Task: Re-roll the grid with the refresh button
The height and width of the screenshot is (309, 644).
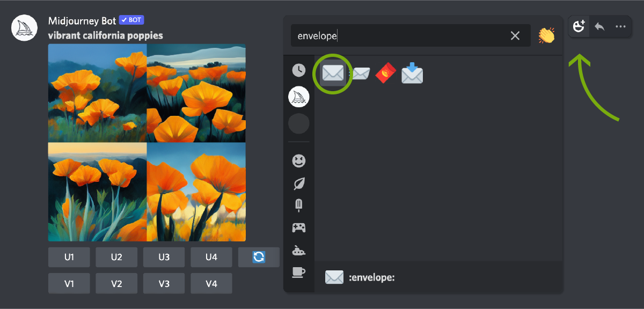Action: pos(259,257)
